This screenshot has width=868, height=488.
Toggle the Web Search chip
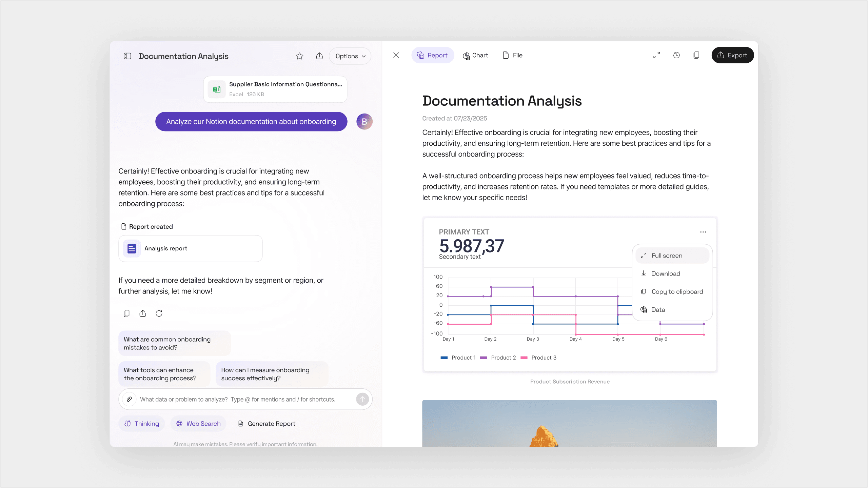click(x=198, y=424)
